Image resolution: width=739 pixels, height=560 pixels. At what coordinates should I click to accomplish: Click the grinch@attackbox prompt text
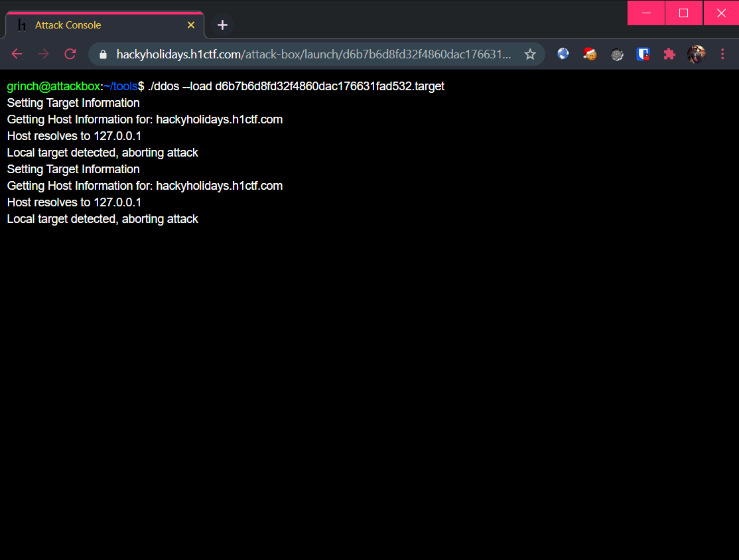point(53,86)
